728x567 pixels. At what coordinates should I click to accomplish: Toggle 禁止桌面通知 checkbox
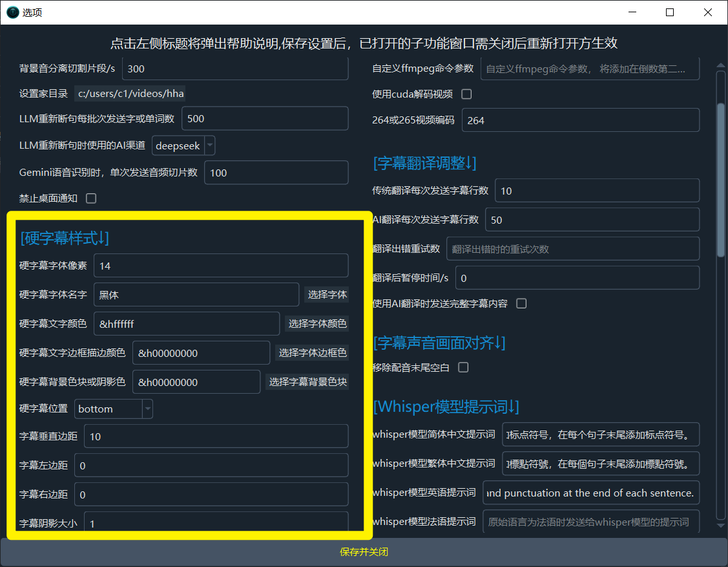(x=91, y=198)
